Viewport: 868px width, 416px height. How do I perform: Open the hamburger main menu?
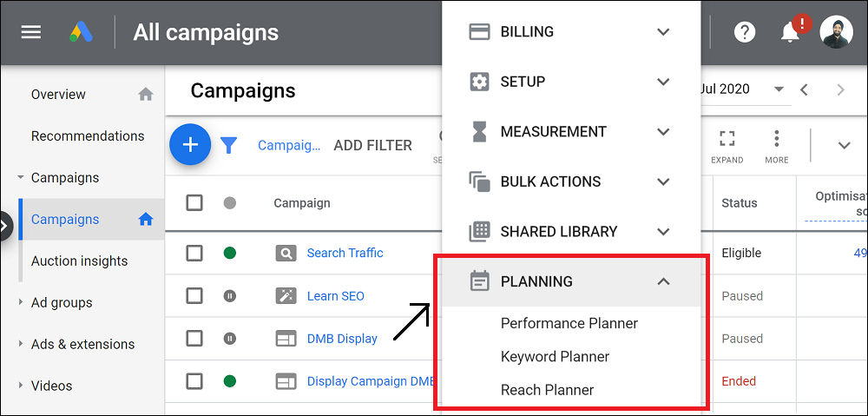(31, 32)
